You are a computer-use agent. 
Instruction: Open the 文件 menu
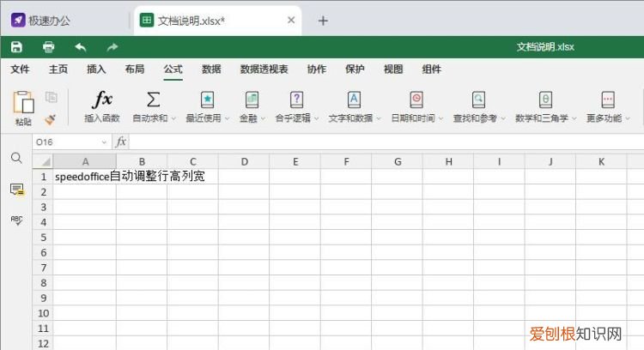pos(20,69)
